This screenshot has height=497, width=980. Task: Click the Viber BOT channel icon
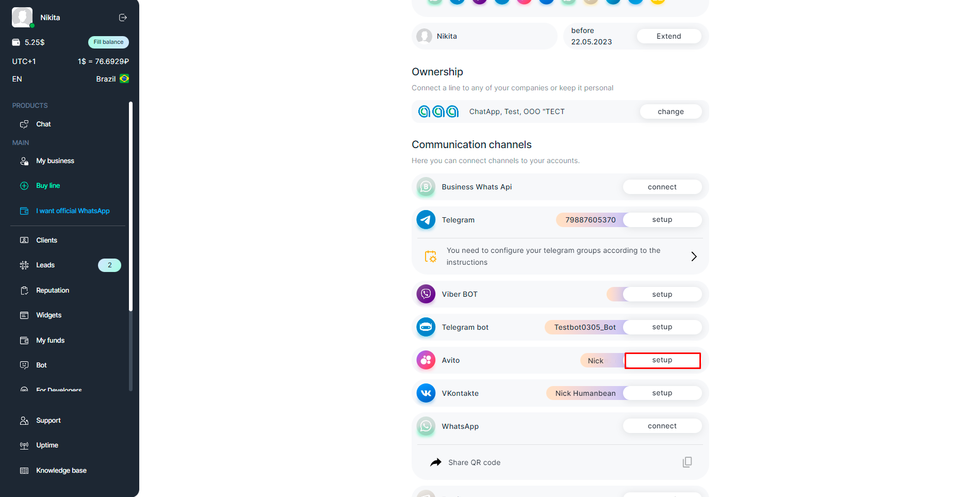pos(426,294)
